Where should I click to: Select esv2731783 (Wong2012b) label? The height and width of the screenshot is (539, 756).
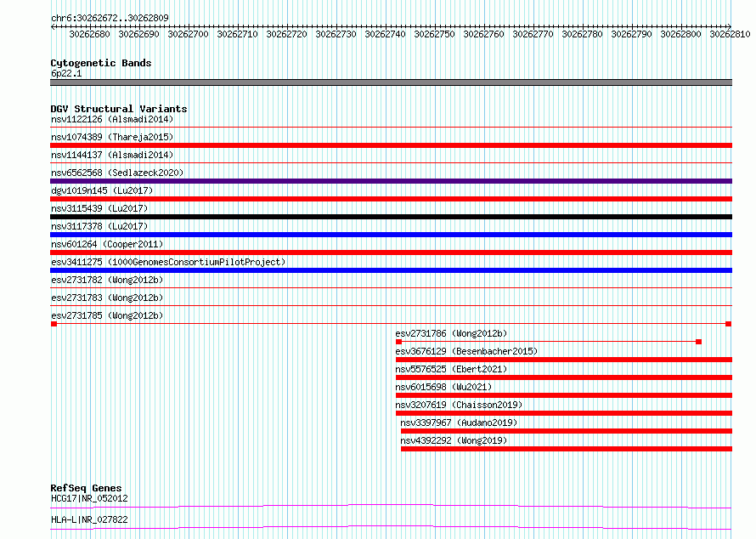pos(107,298)
